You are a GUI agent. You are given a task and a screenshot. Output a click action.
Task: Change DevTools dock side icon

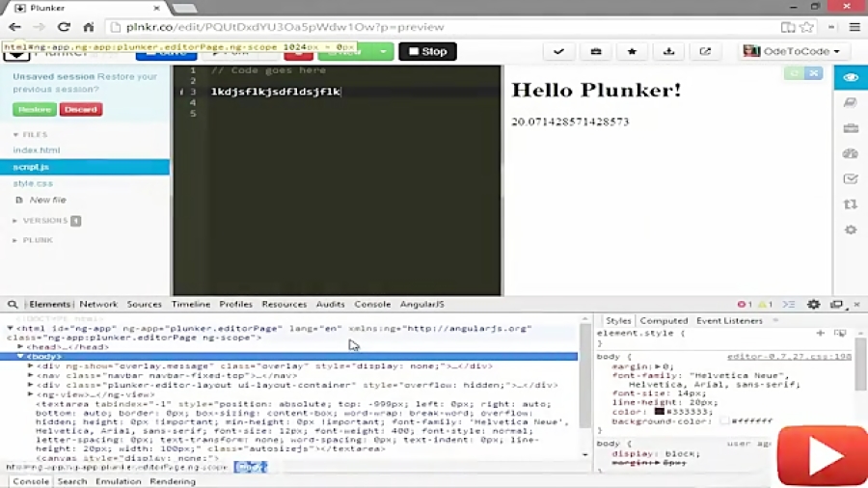(x=836, y=305)
